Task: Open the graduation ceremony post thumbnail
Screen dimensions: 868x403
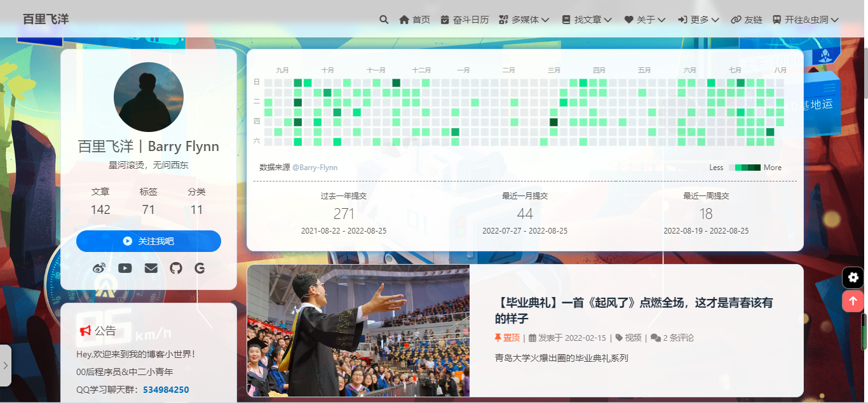Action: click(x=358, y=331)
